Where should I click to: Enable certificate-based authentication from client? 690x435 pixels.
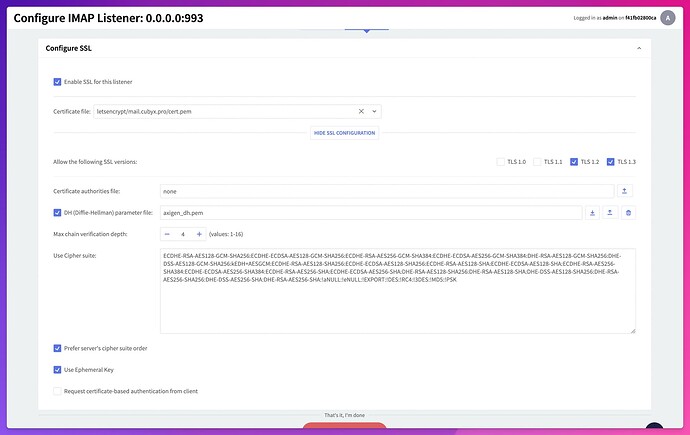point(57,391)
